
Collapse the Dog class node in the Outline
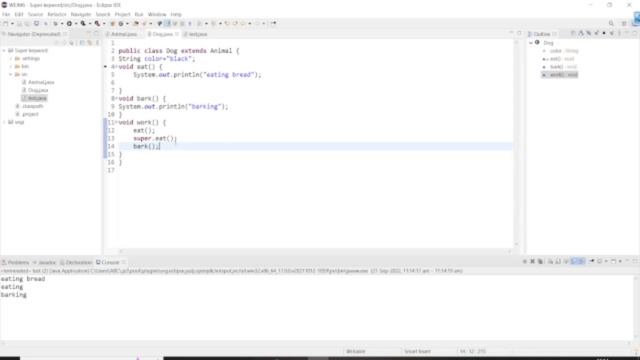tap(531, 42)
